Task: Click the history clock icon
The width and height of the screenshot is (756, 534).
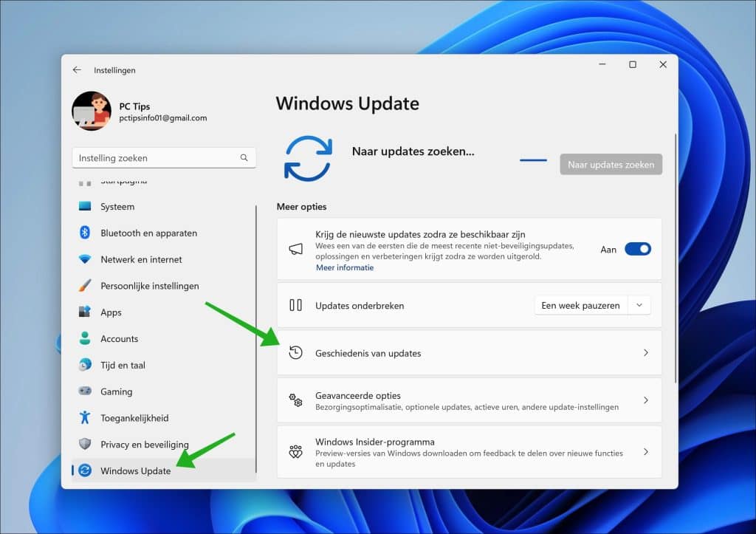Action: [x=295, y=352]
